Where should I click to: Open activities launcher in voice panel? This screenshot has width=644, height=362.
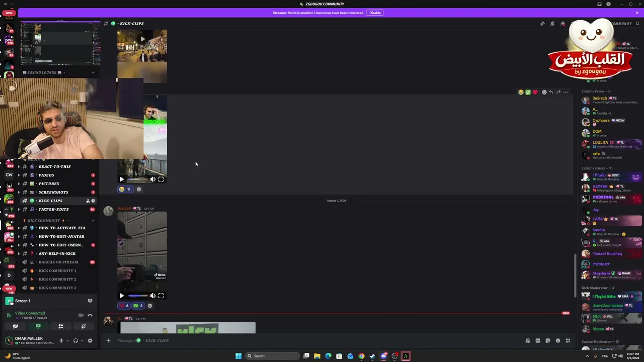[x=61, y=326]
